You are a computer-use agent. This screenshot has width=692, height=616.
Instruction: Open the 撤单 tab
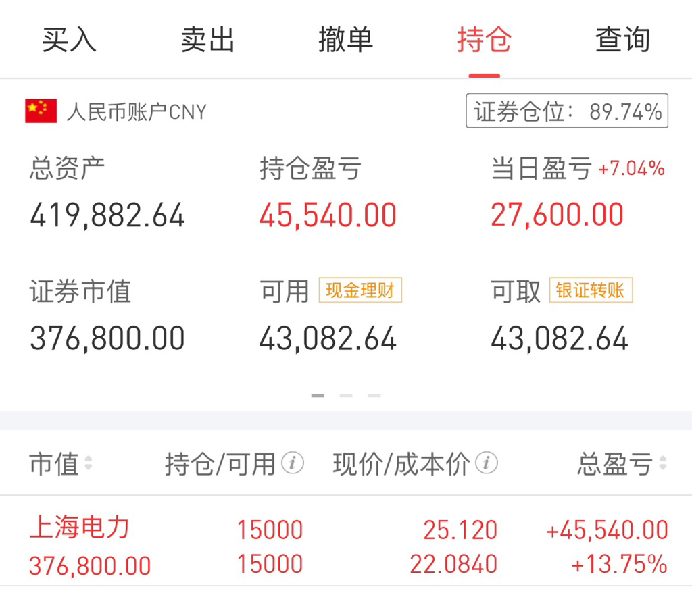coord(345,40)
